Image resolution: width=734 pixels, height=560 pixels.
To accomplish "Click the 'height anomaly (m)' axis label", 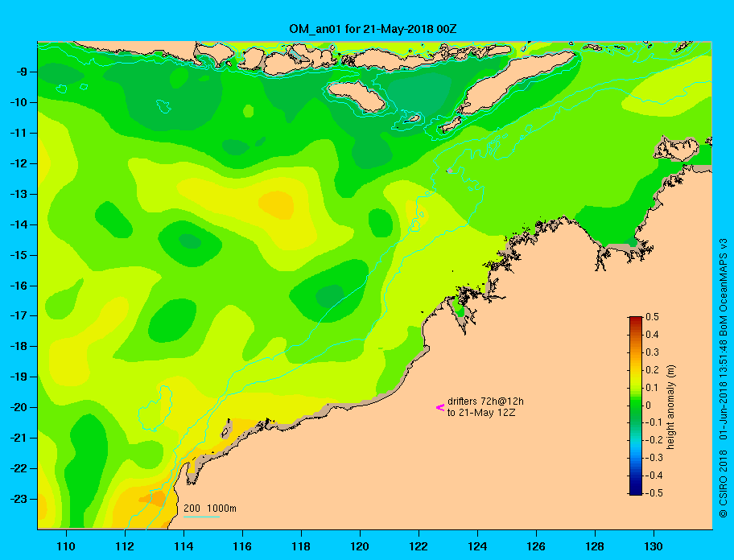I will (x=670, y=407).
